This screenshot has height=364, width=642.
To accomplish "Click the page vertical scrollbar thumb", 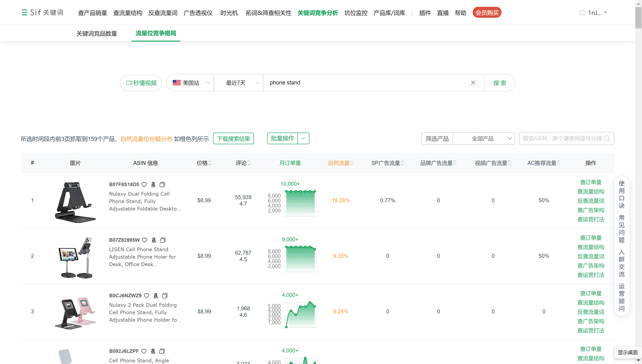I will [x=638, y=18].
